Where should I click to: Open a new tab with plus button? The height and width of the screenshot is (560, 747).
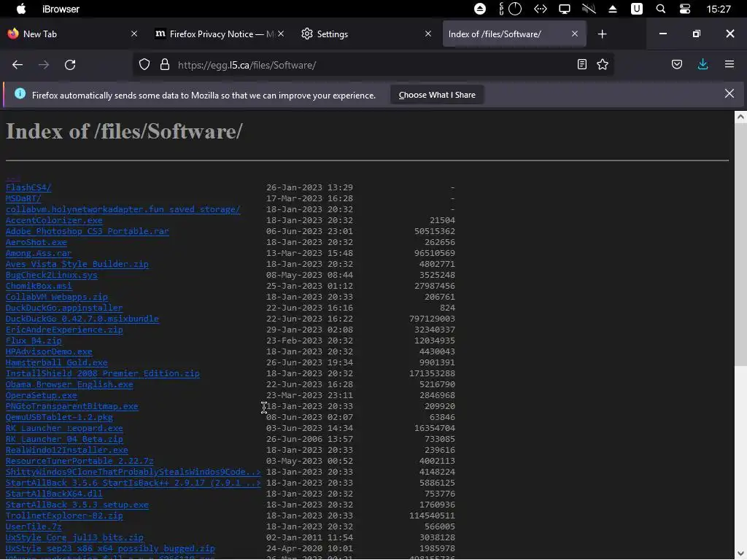[602, 34]
